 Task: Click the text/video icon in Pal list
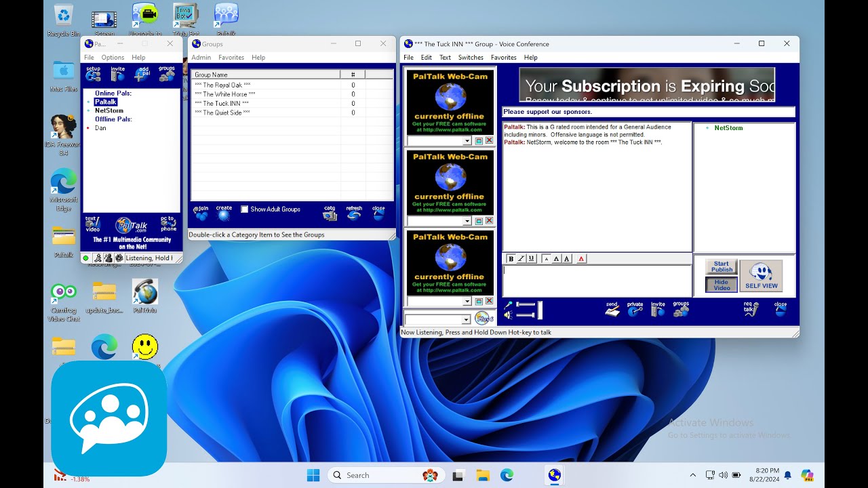click(x=92, y=224)
